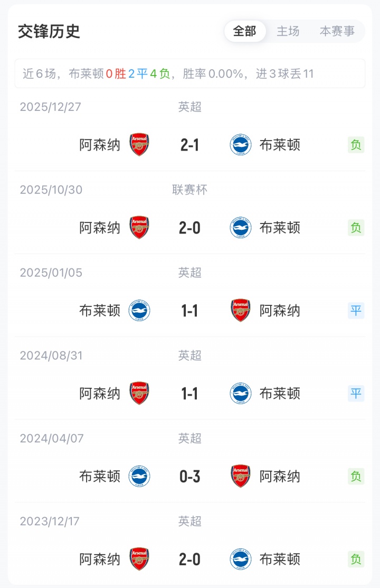Click Arsenal crest in 2025/12/27 match
Image resolution: width=380 pixels, height=588 pixels.
tap(139, 145)
